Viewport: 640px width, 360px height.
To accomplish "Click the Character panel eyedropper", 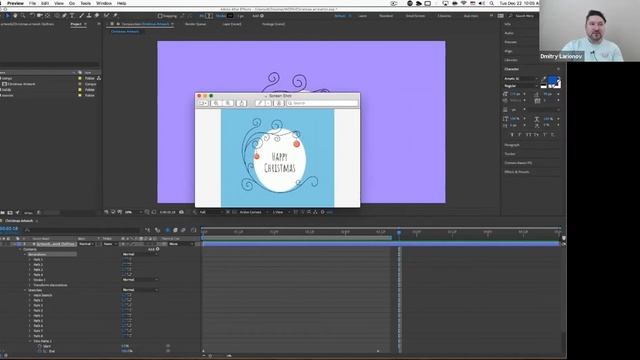I will point(544,78).
